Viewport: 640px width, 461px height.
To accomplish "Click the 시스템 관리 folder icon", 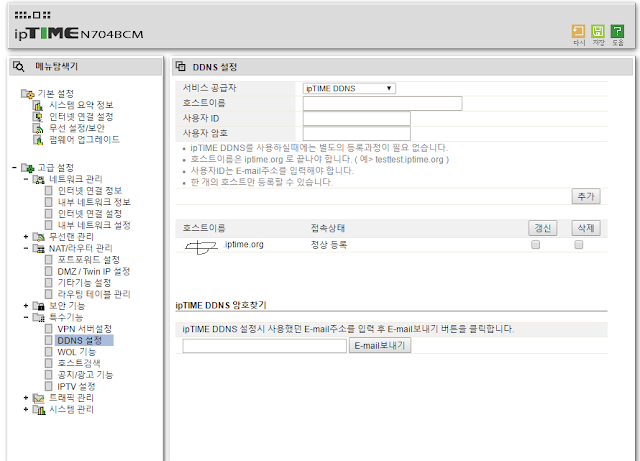I will 39,409.
